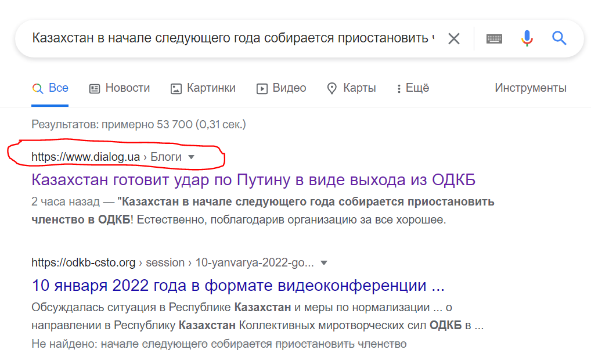Image resolution: width=591 pixels, height=364 pixels.
Task: Expand dropdown arrow next to odkb-csto.org result
Action: click(x=324, y=262)
